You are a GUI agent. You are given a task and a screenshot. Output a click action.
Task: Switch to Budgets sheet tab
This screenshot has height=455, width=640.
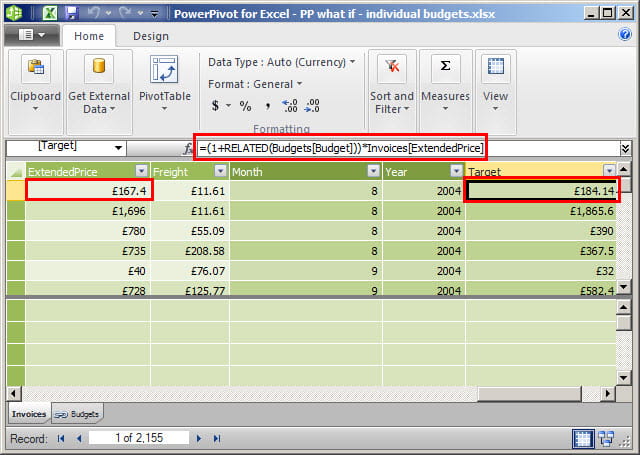coord(77,414)
